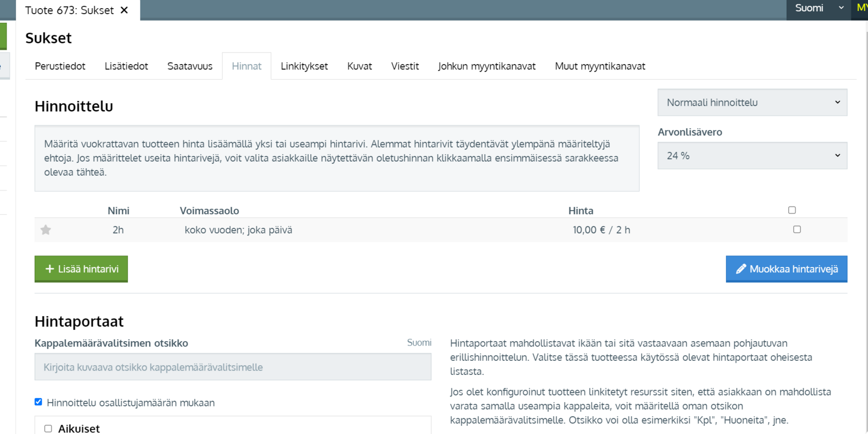Toggle select-all checkbox in price table header
This screenshot has height=434, width=868.
coord(792,210)
